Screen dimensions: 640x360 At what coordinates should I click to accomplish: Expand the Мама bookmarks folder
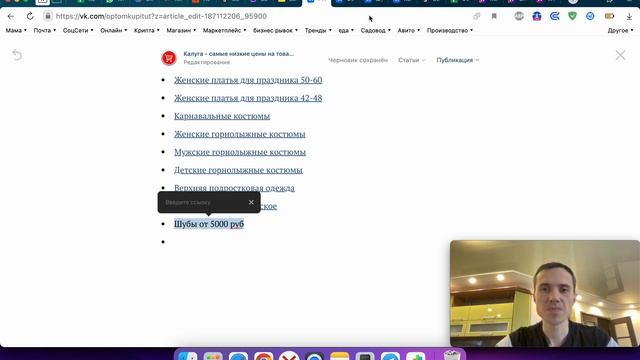pos(16,30)
